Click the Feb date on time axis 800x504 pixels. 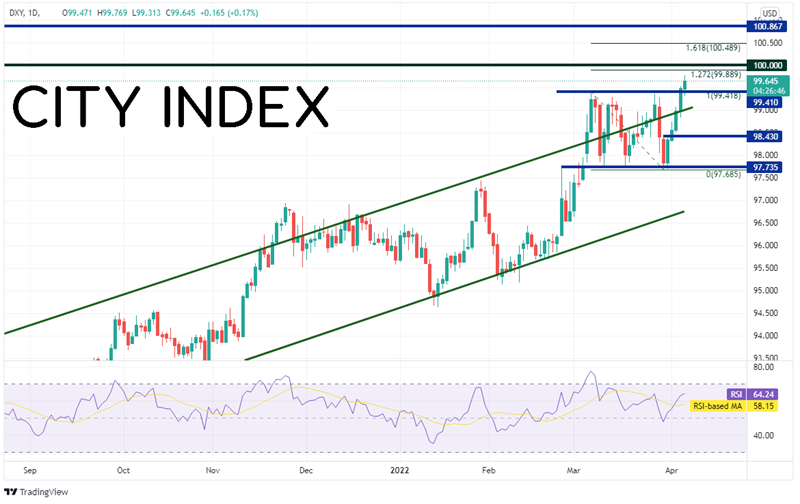click(488, 470)
